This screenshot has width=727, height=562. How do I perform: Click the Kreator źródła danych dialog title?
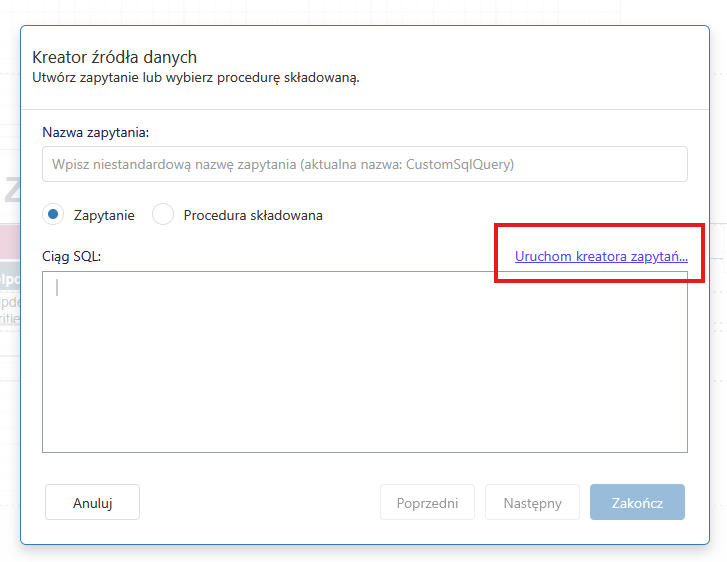[114, 58]
